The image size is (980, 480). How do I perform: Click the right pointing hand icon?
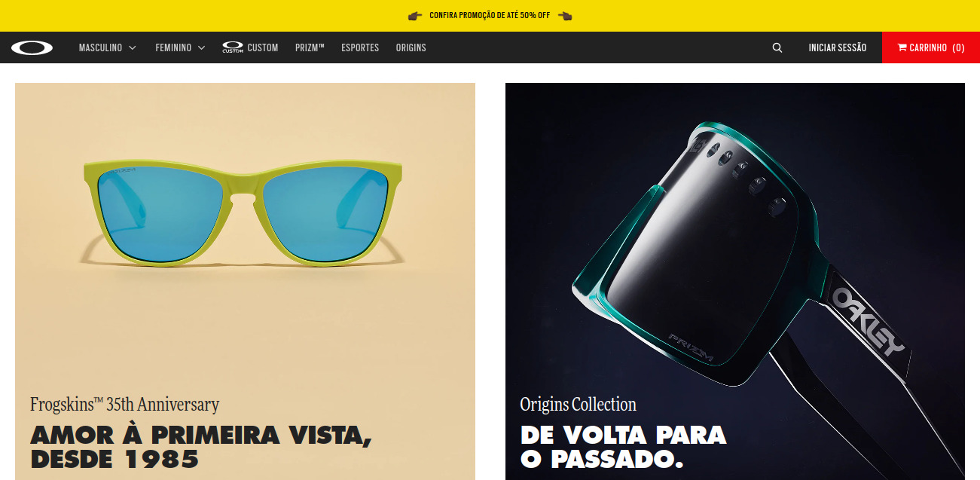tap(565, 15)
